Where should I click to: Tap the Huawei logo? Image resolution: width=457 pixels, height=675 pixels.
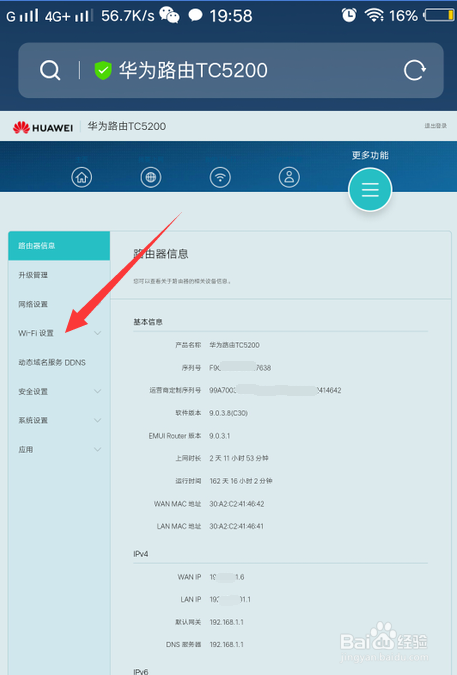point(43,127)
